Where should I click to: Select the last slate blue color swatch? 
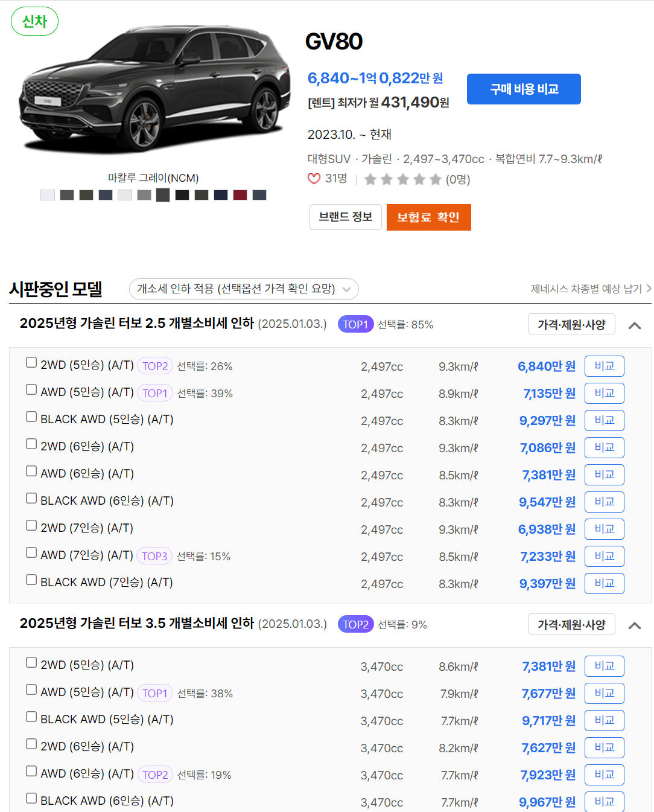(x=259, y=195)
